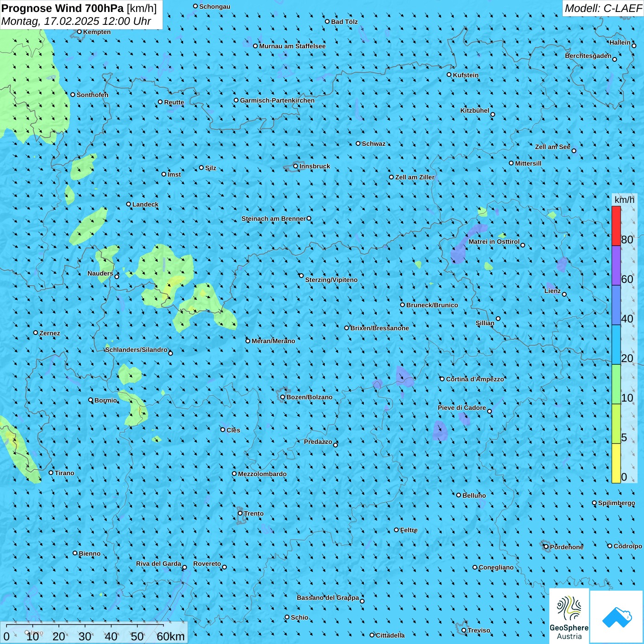Select the purple 60 km/h legend swatch
The width and height of the screenshot is (644, 644).
coord(616,265)
